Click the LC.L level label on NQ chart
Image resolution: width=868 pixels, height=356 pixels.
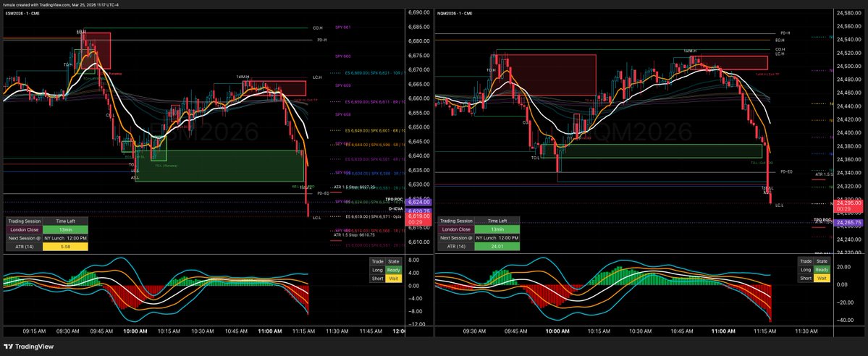click(x=780, y=205)
